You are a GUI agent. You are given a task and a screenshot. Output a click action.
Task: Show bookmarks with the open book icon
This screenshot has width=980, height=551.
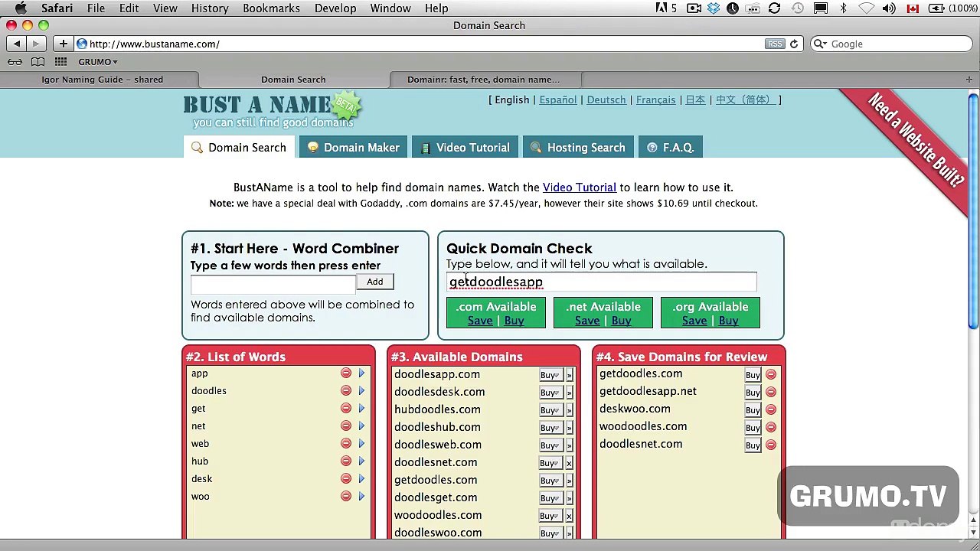point(38,62)
